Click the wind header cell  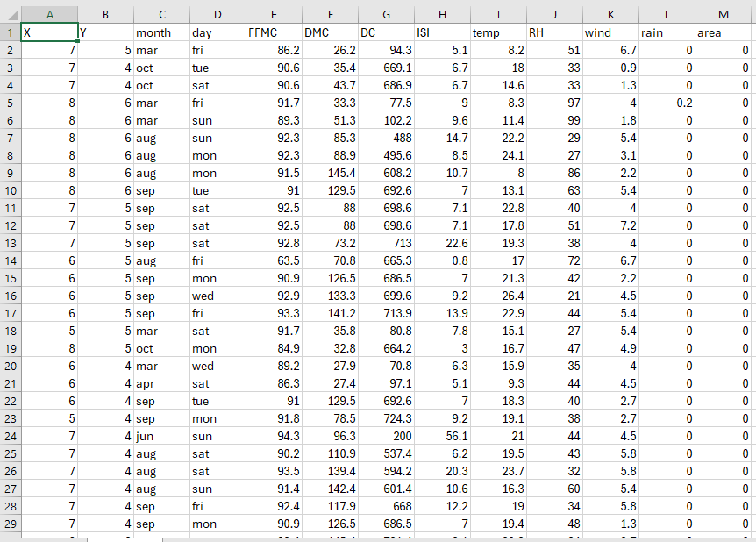point(611,32)
